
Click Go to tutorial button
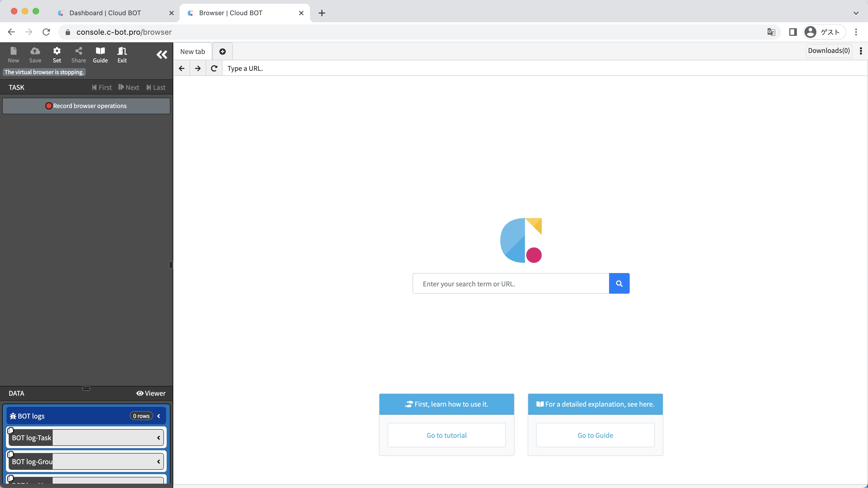[446, 435]
